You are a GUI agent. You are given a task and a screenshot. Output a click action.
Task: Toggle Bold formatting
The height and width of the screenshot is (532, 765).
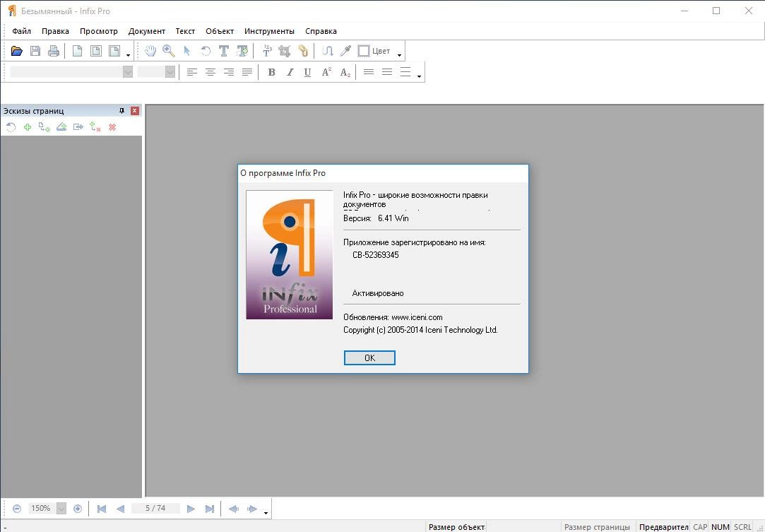pos(272,72)
